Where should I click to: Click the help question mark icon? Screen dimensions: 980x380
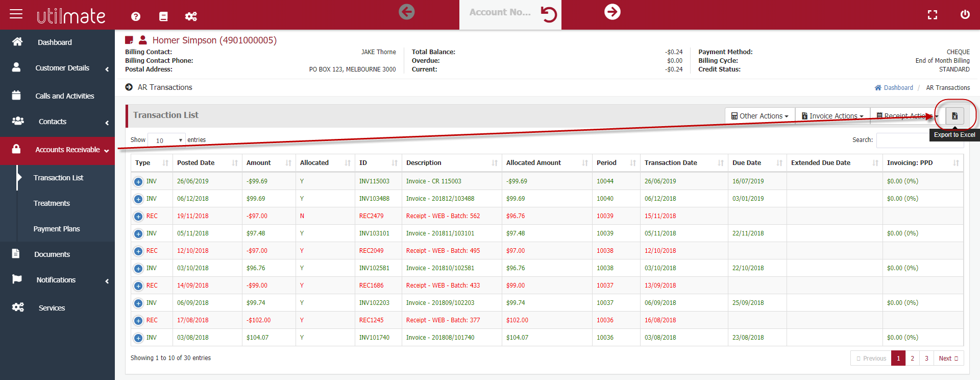click(136, 16)
